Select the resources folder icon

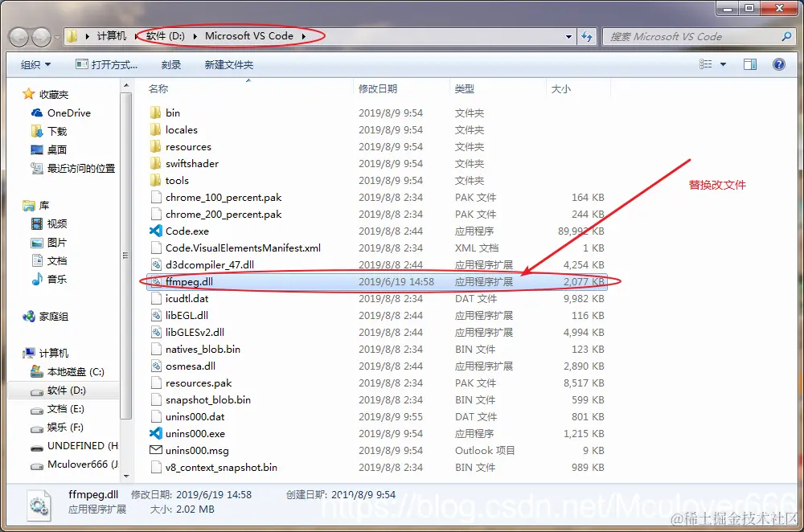click(x=155, y=146)
